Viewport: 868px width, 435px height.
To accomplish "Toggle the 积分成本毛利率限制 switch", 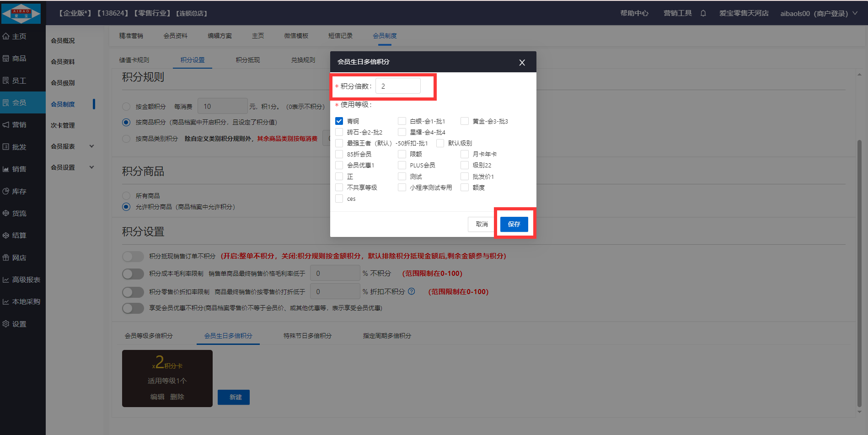I will click(133, 274).
